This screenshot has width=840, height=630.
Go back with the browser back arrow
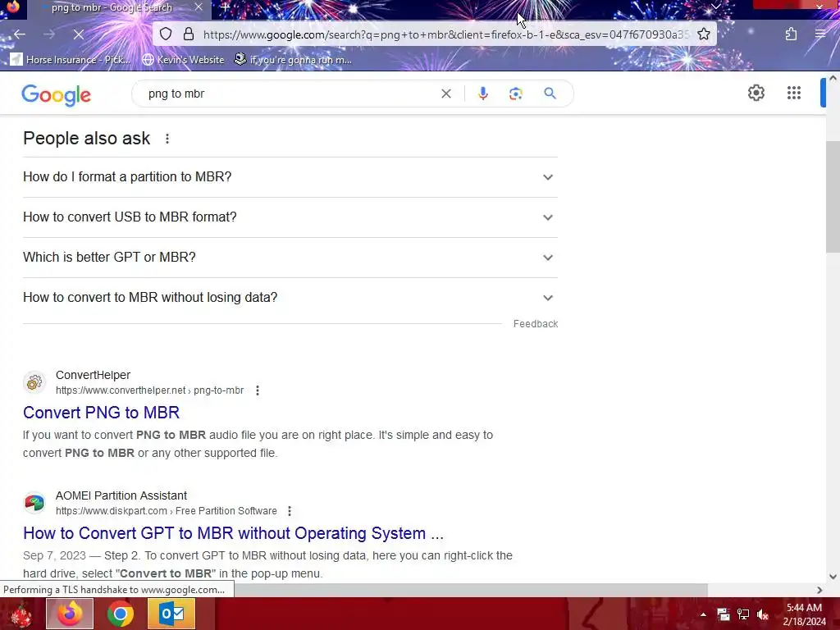pyautogui.click(x=20, y=34)
